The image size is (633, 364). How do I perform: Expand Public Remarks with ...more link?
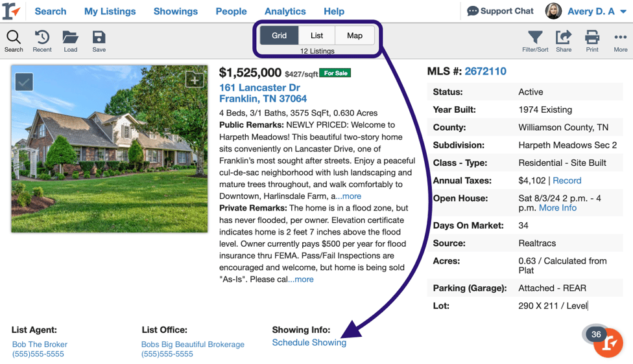click(348, 196)
